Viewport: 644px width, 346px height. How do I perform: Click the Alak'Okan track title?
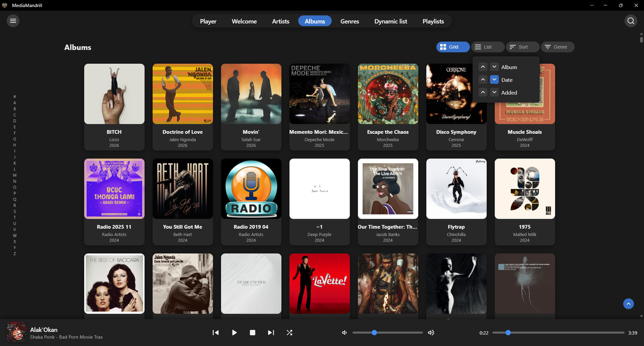click(44, 329)
